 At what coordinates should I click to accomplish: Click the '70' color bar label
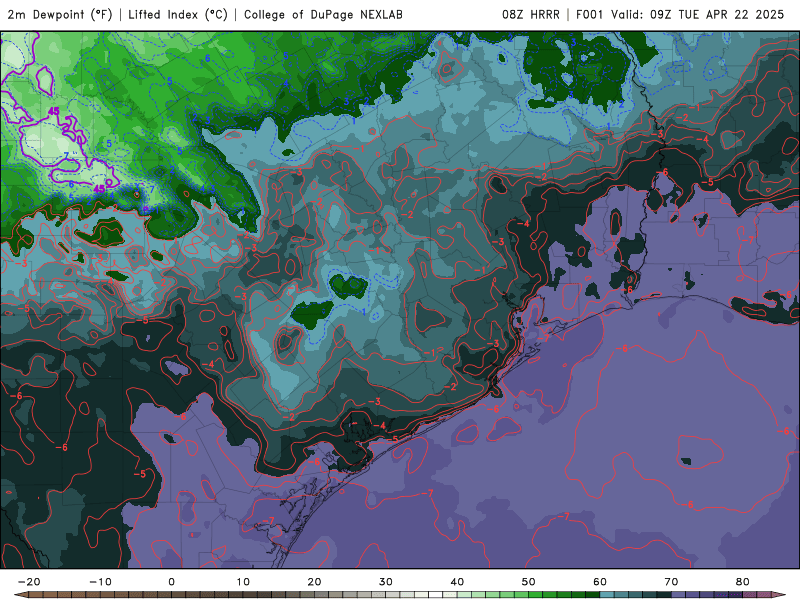(x=671, y=582)
